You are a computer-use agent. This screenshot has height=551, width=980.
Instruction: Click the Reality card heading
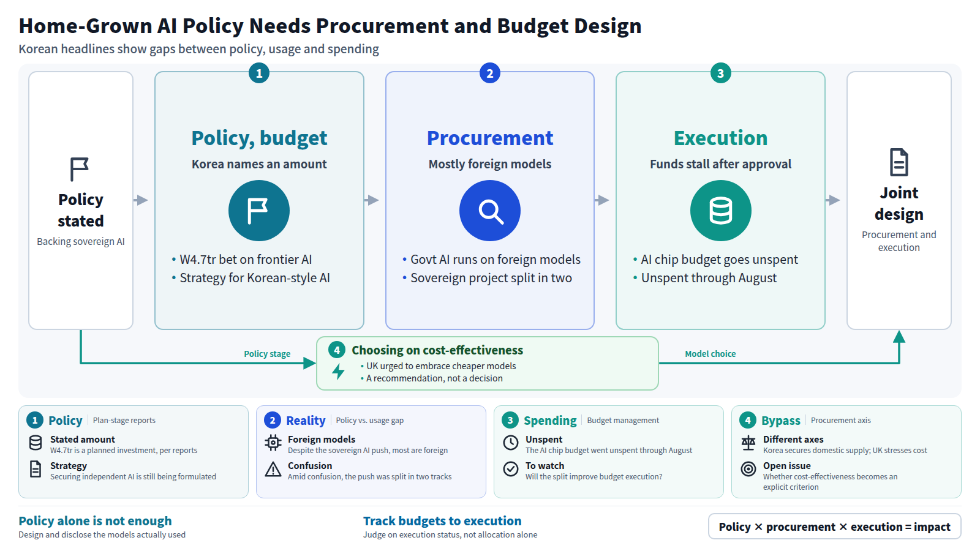pos(306,421)
